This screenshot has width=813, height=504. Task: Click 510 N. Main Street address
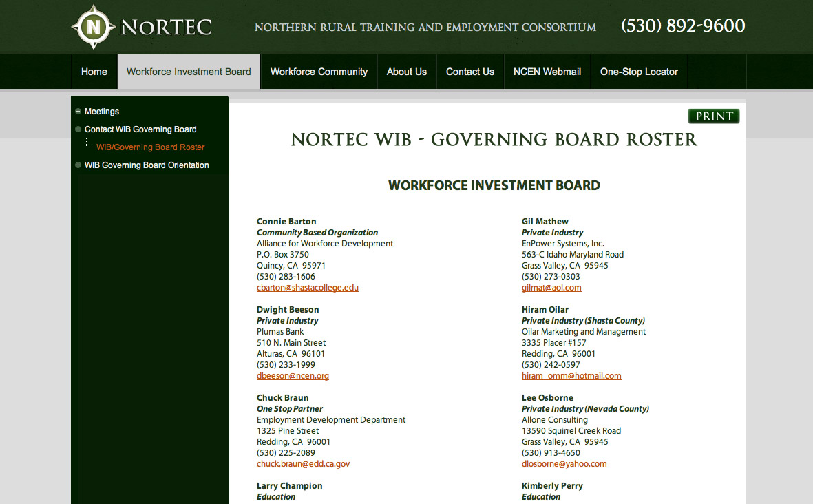(291, 343)
